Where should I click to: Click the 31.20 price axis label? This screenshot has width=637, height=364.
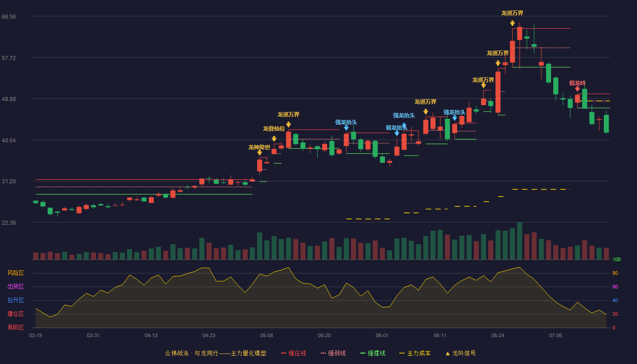coord(9,182)
